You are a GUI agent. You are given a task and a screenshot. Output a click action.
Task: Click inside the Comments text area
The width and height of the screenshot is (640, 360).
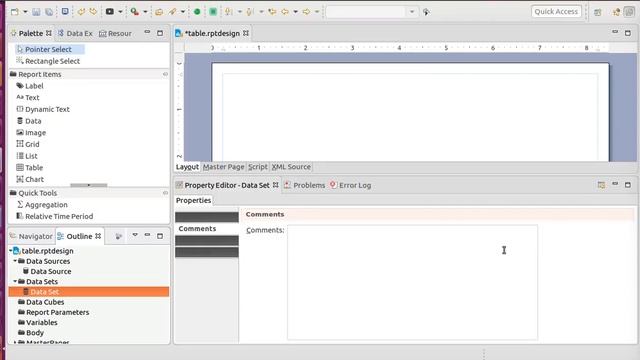pyautogui.click(x=412, y=282)
